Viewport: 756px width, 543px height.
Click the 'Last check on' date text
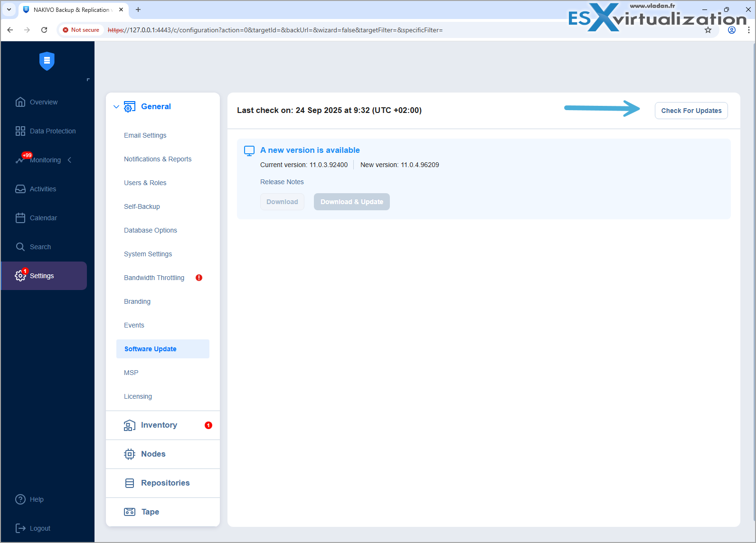pyautogui.click(x=330, y=110)
